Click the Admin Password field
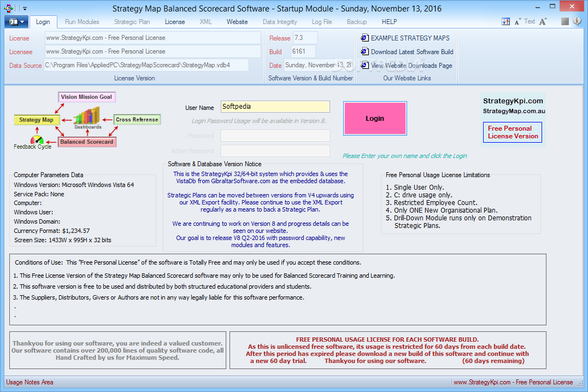 click(275, 151)
